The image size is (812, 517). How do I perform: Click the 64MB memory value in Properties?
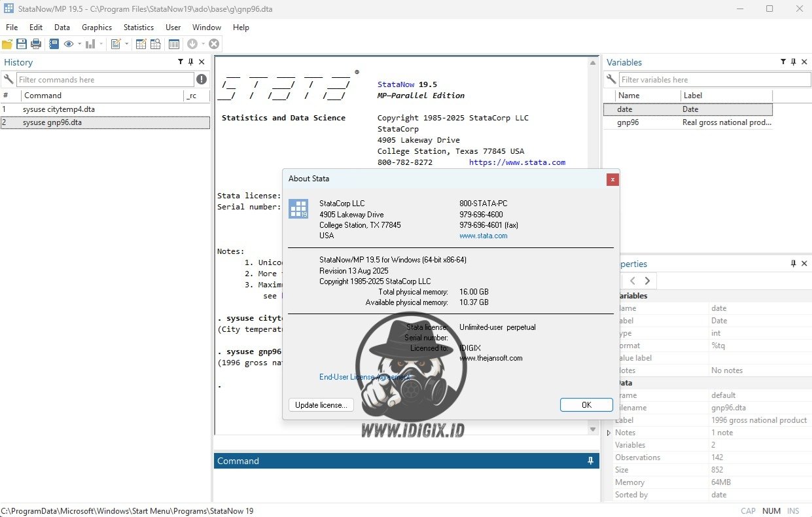click(721, 482)
